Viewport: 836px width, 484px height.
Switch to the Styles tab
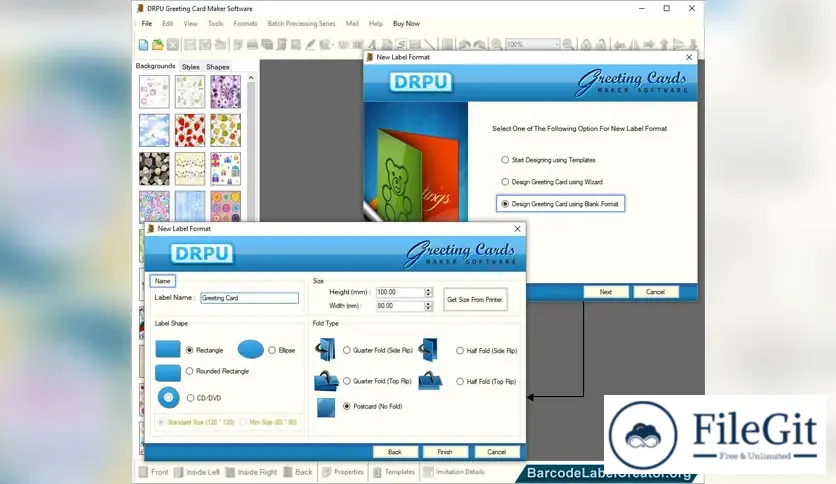pyautogui.click(x=190, y=67)
